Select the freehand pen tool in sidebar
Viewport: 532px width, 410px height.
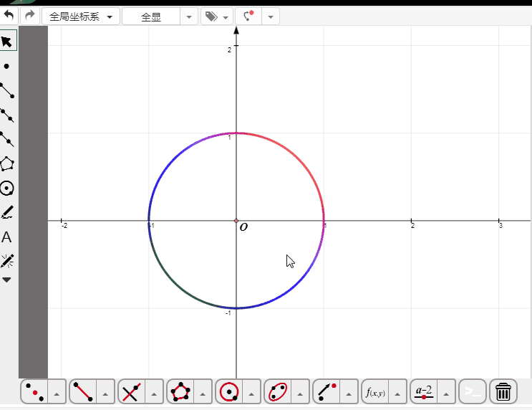pos(7,212)
